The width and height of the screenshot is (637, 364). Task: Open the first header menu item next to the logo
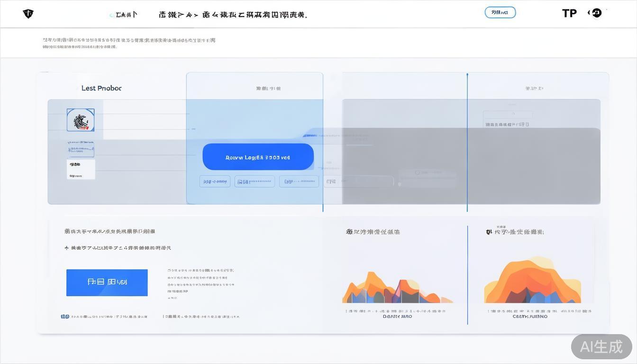[124, 15]
